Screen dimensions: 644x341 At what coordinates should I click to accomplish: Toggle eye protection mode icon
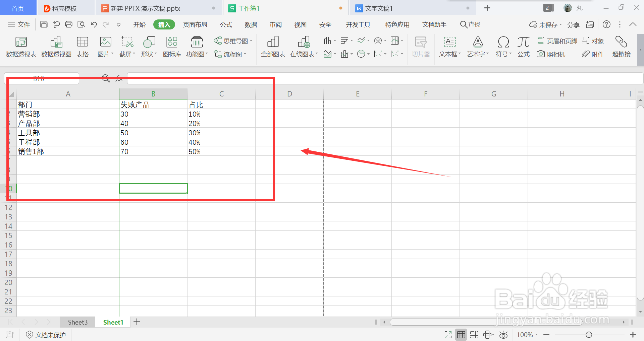pyautogui.click(x=503, y=335)
